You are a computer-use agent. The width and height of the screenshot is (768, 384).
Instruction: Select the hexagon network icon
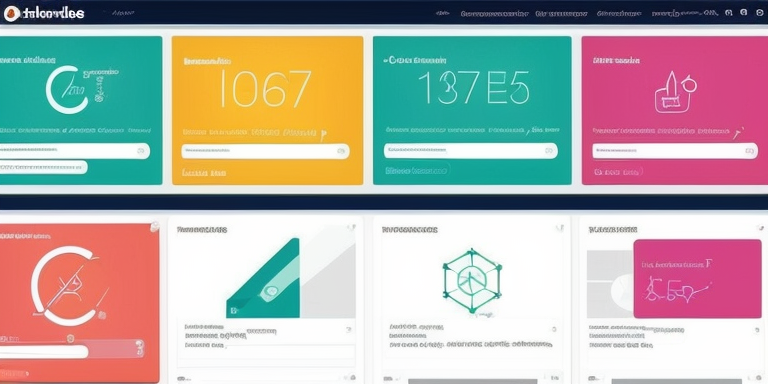tap(472, 280)
